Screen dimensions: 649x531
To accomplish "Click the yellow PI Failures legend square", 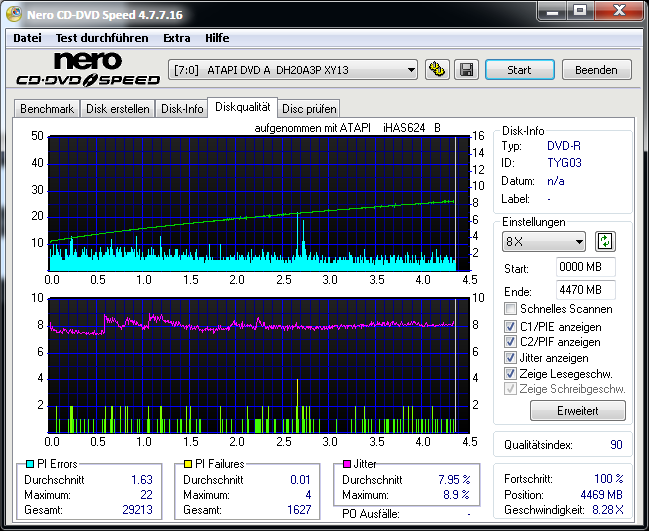I will tap(188, 464).
